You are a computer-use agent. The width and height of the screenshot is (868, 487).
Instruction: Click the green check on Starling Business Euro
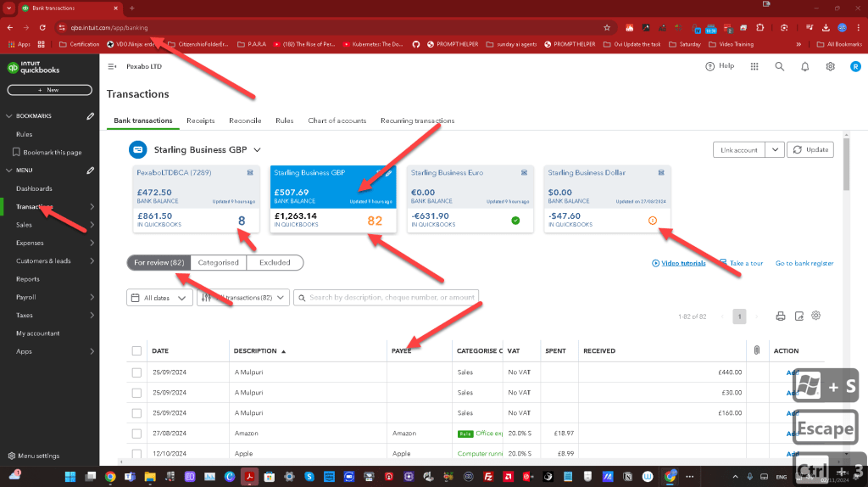[515, 221]
